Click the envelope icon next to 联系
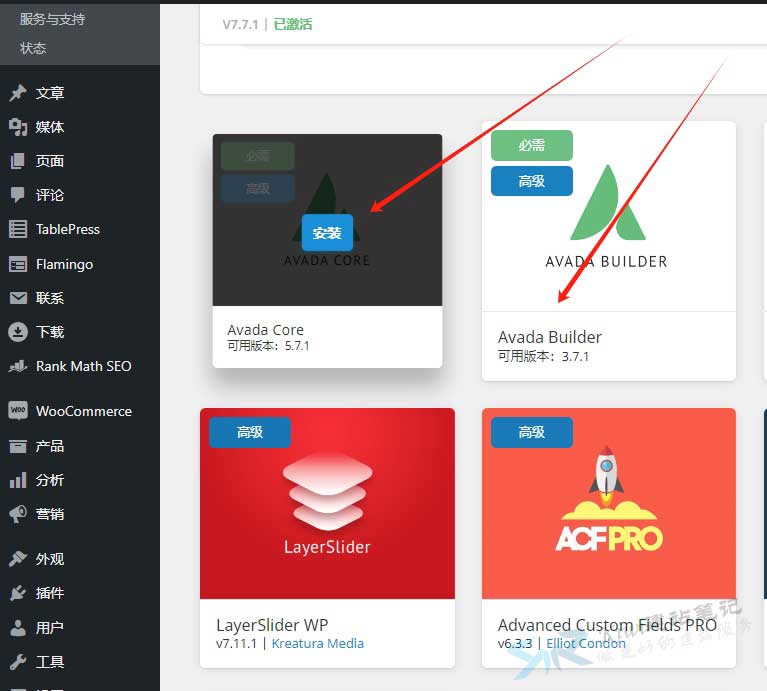767x691 pixels. pyautogui.click(x=18, y=298)
